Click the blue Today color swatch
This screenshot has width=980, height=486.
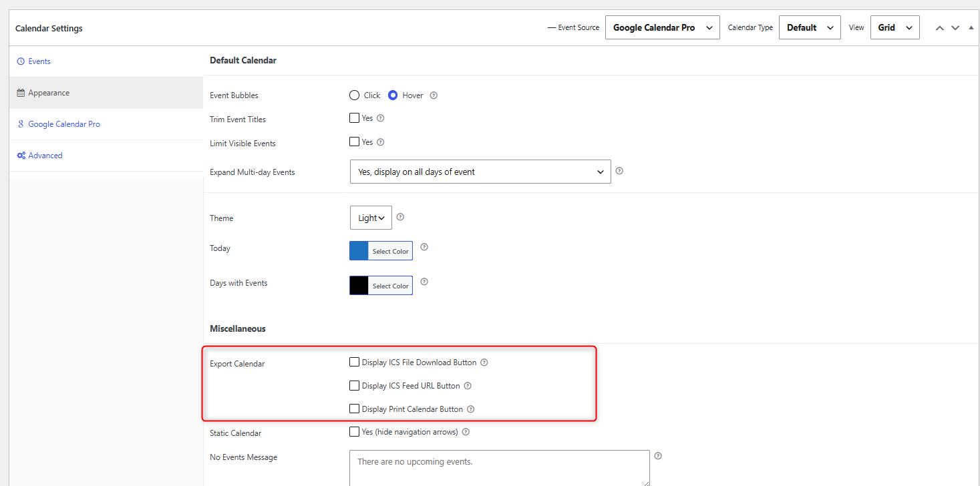[x=359, y=251]
